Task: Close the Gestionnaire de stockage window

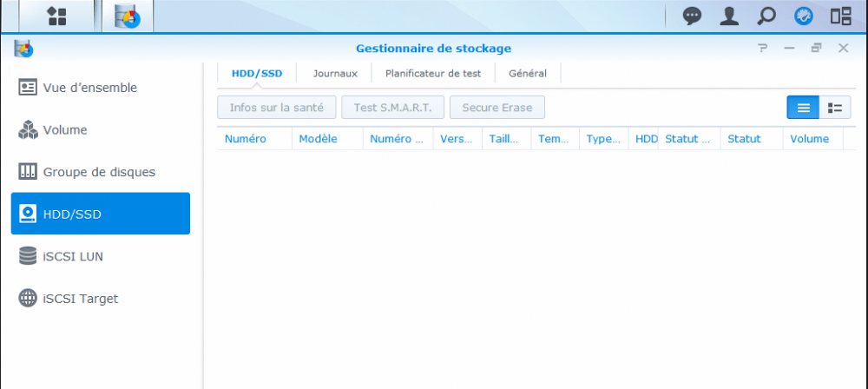Action: [x=843, y=49]
